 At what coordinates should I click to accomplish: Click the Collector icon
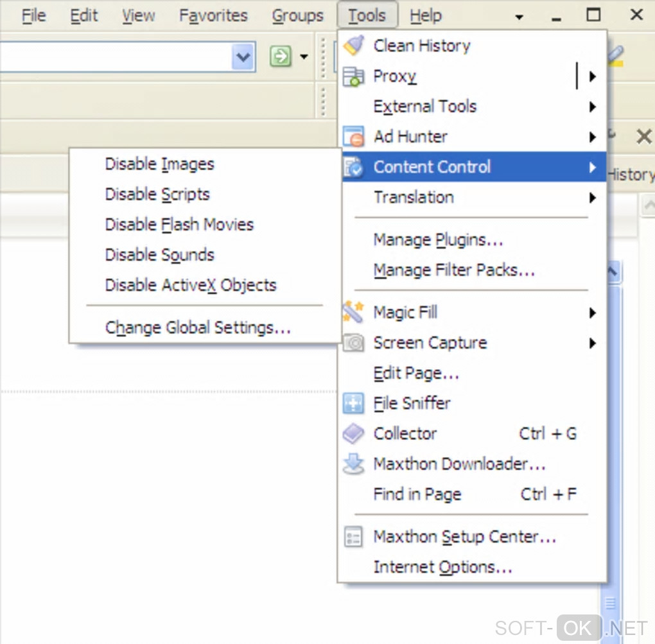pos(353,433)
